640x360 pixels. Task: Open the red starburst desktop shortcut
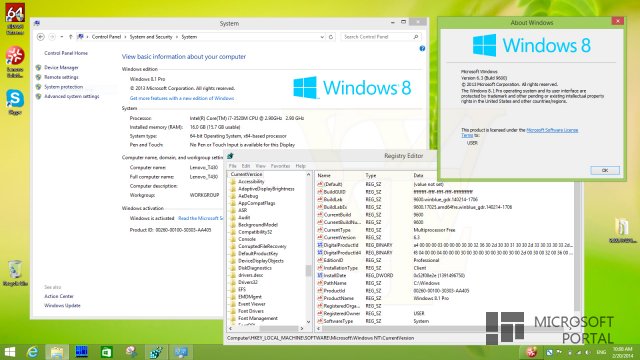click(x=15, y=62)
